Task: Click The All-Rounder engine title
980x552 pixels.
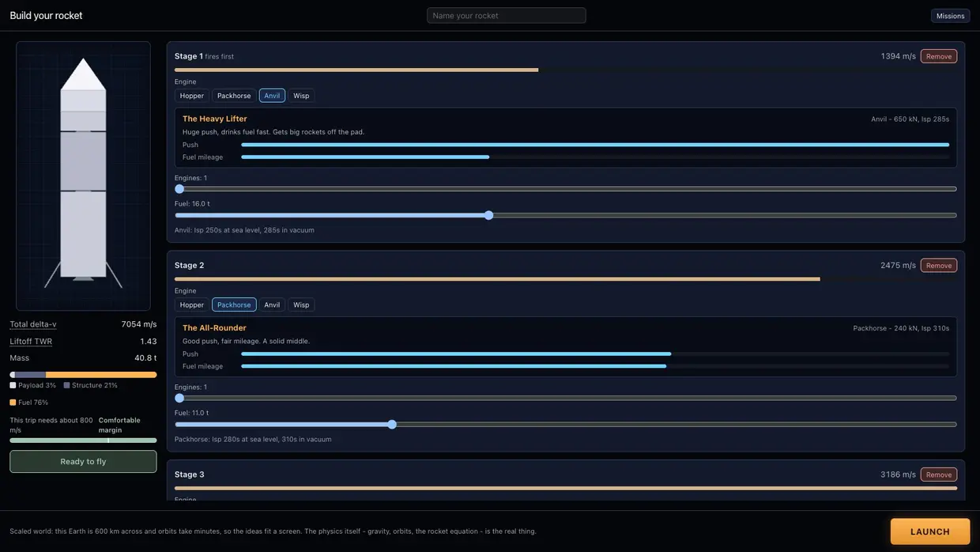Action: point(214,327)
